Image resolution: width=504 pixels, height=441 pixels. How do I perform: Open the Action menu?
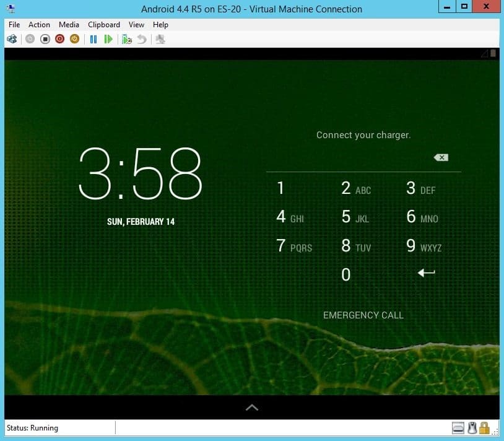point(39,25)
